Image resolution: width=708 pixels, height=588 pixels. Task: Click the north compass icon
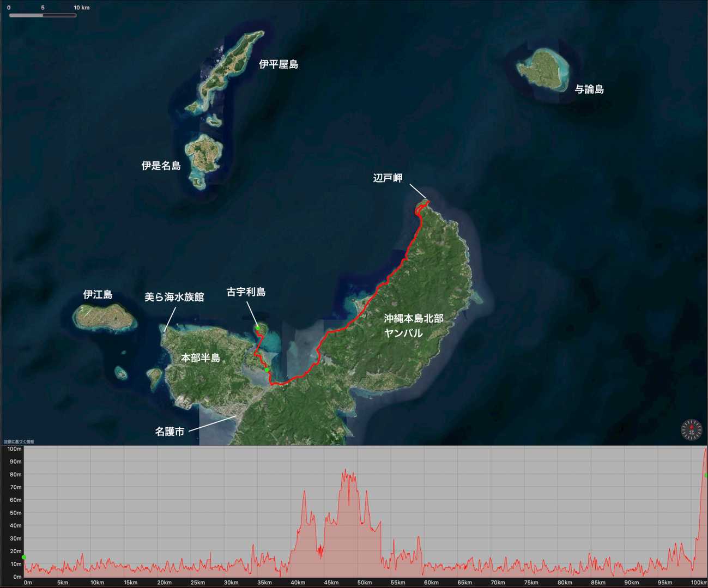(691, 429)
